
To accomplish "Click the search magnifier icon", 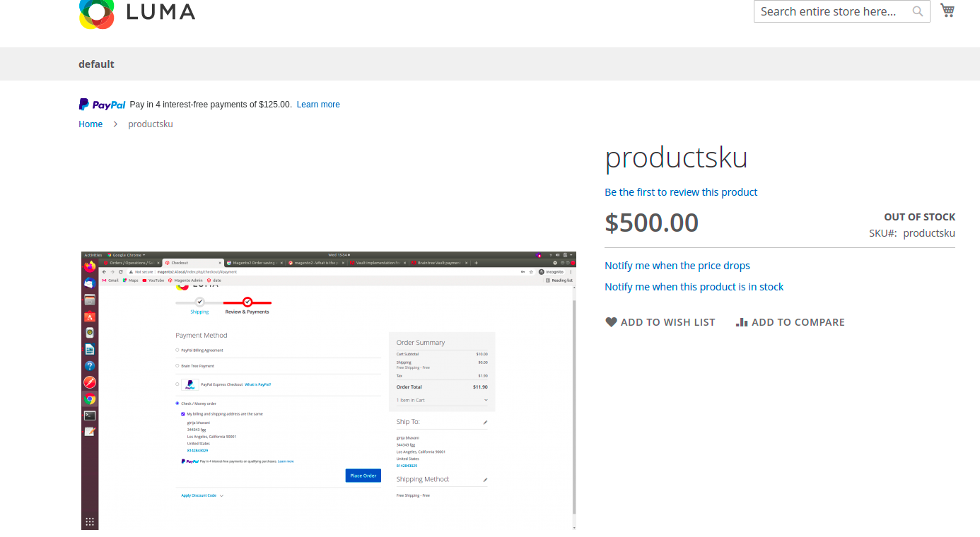I will 917,11.
